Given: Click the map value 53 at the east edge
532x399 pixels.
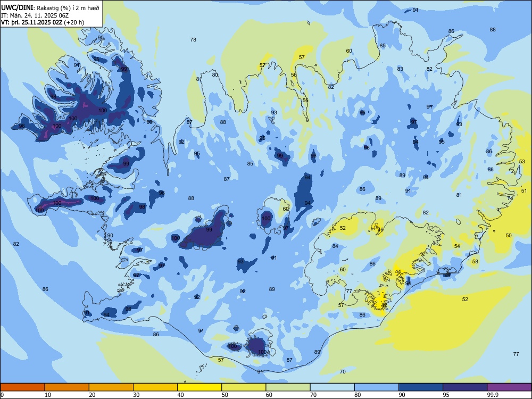Looking at the screenshot, I should [522, 162].
